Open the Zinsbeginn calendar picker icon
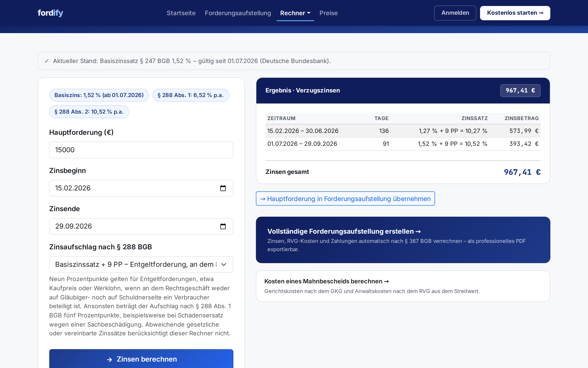 (x=223, y=188)
